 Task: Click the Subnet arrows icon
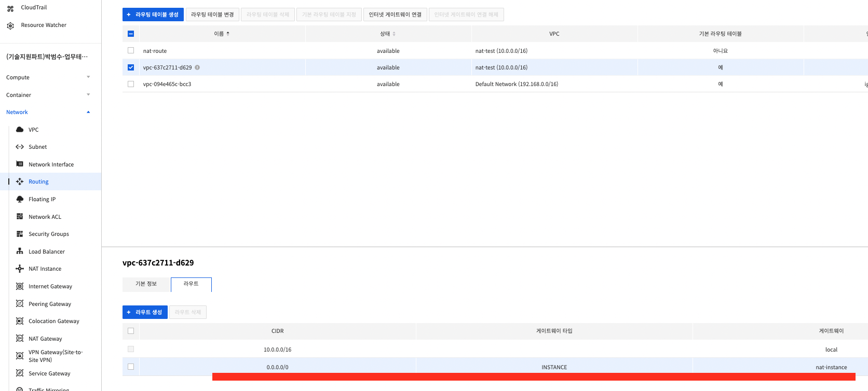click(20, 147)
